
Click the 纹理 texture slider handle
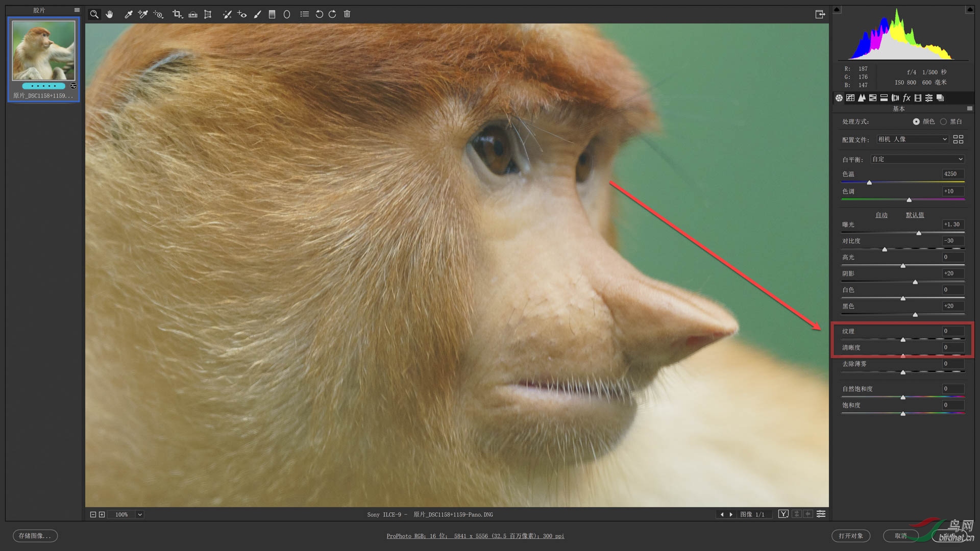(x=903, y=339)
